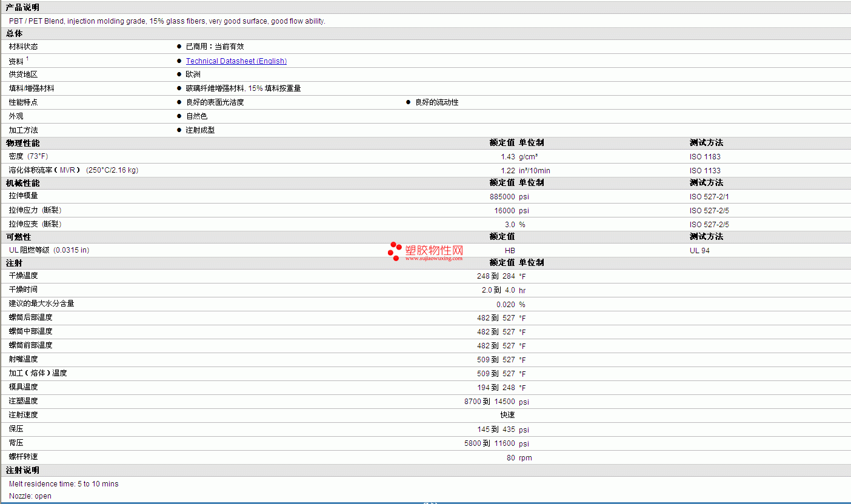Select the tensile stress value '16000'
This screenshot has height=504, width=851.
point(504,211)
